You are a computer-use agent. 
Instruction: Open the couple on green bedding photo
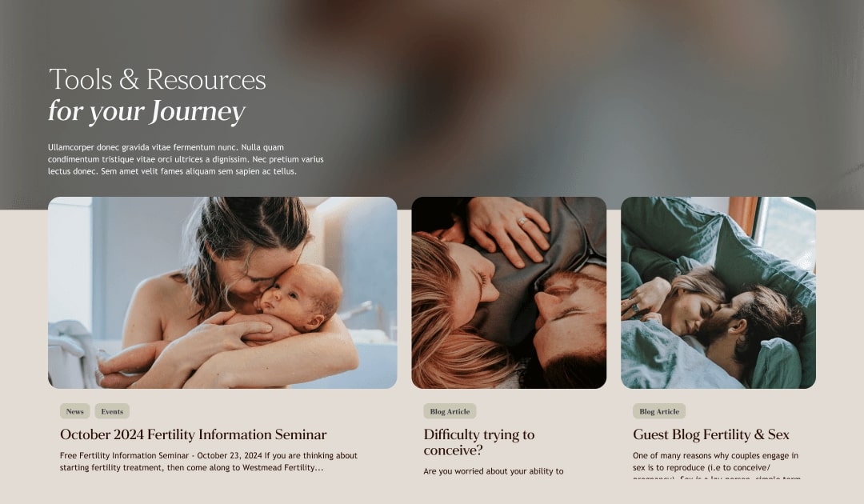[718, 293]
